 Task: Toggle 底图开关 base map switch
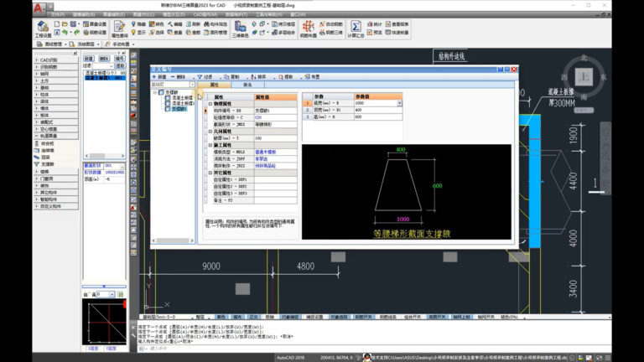click(437, 317)
